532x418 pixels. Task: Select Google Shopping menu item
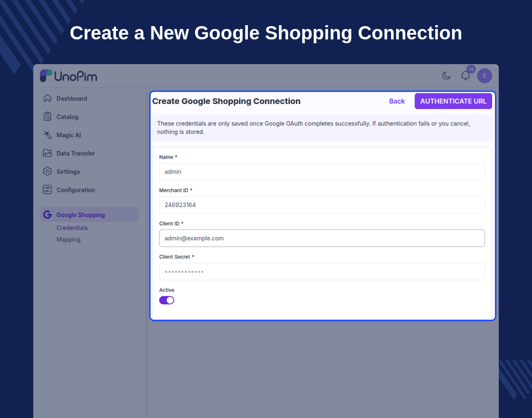click(x=89, y=215)
